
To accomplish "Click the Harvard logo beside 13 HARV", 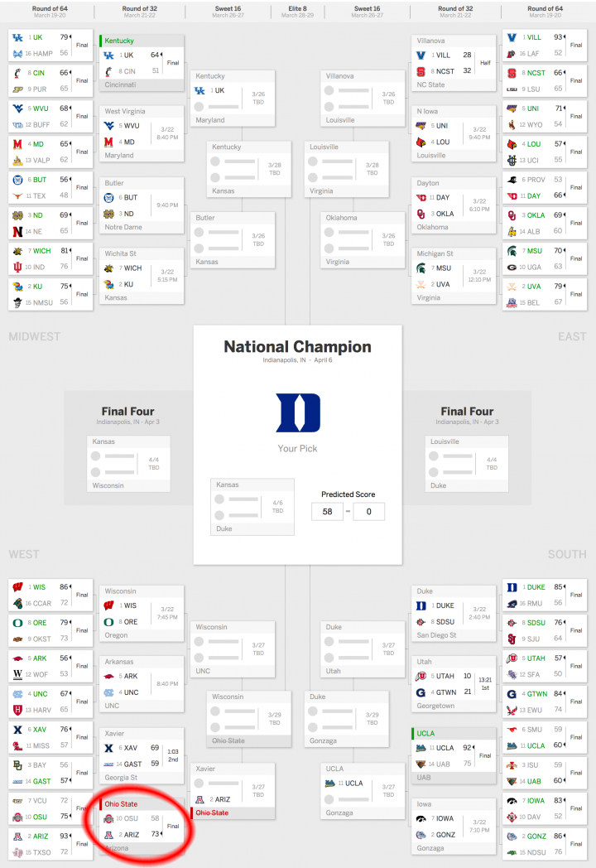I will pos(18,710).
